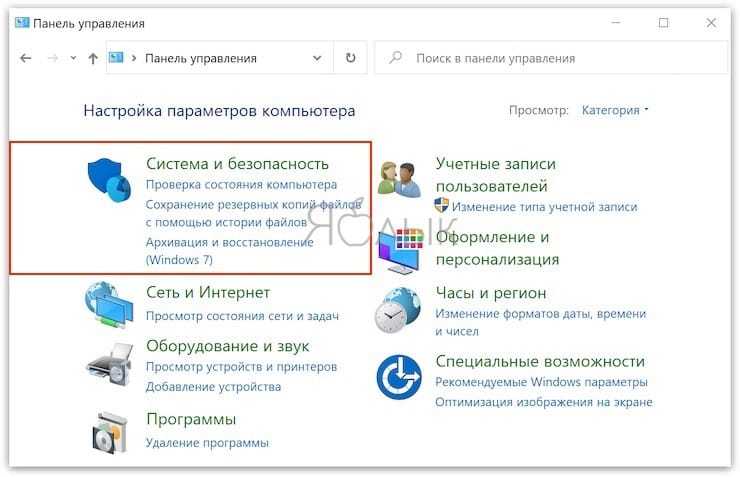Open Сеть и Интернет category
Screen dimensions: 740x477
point(208,292)
